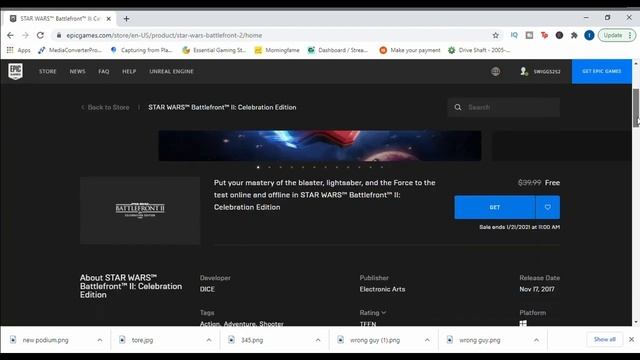
Task: Close the STAR WARS Battlefront tab
Action: point(109,19)
